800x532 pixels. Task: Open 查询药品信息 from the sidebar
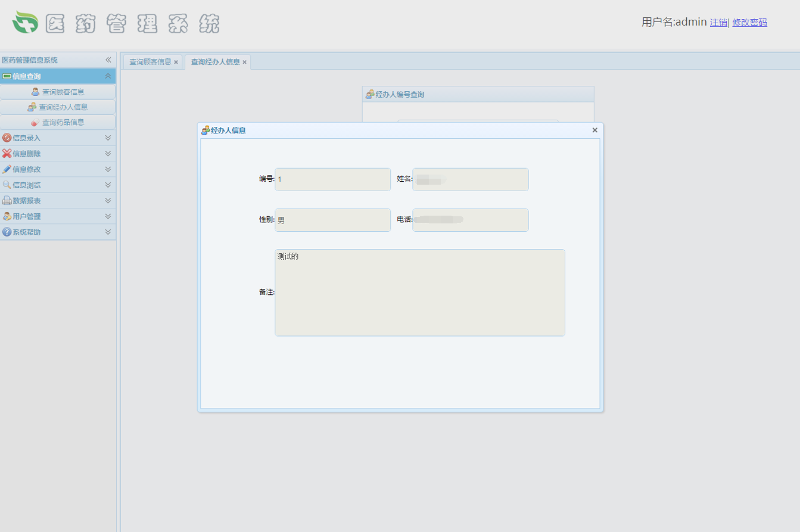pos(58,122)
